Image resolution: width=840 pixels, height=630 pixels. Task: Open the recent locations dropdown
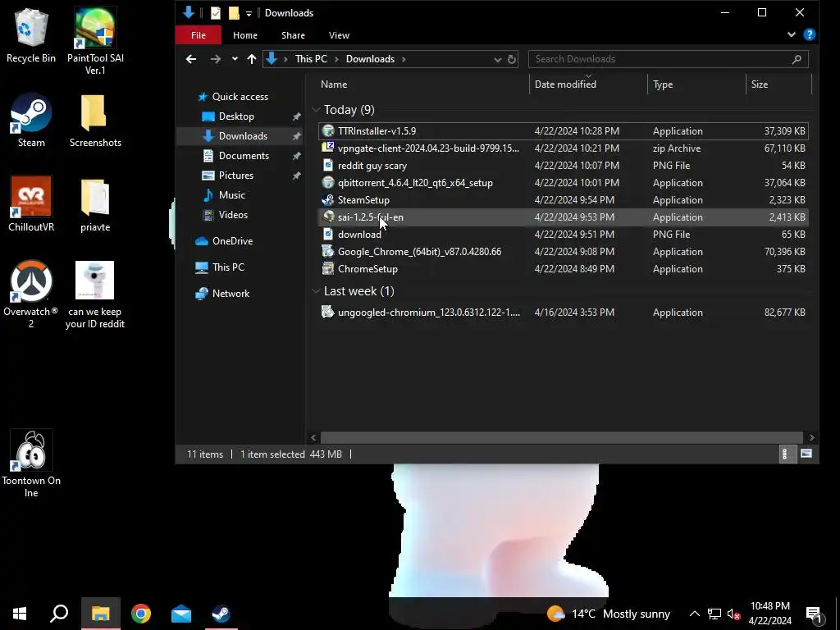coord(235,59)
